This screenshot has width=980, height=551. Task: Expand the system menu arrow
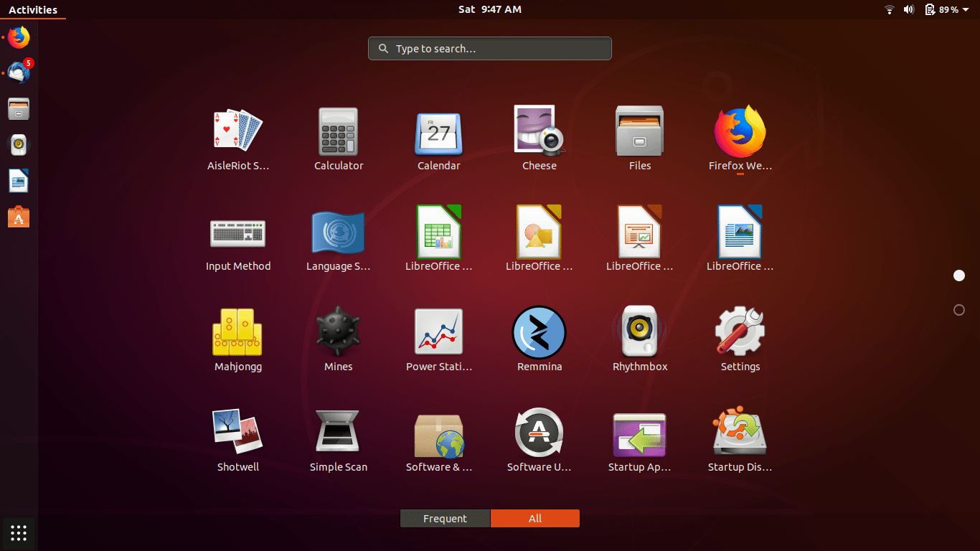[x=966, y=9]
